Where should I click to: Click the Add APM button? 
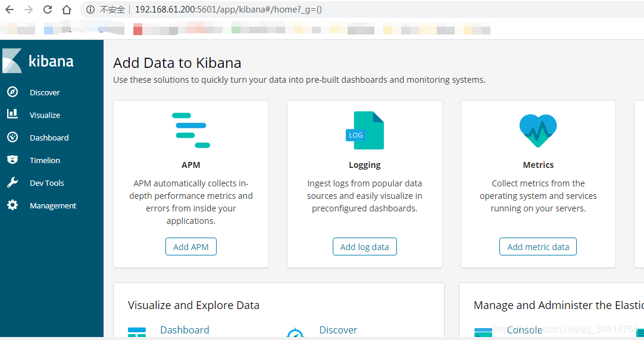[191, 247]
